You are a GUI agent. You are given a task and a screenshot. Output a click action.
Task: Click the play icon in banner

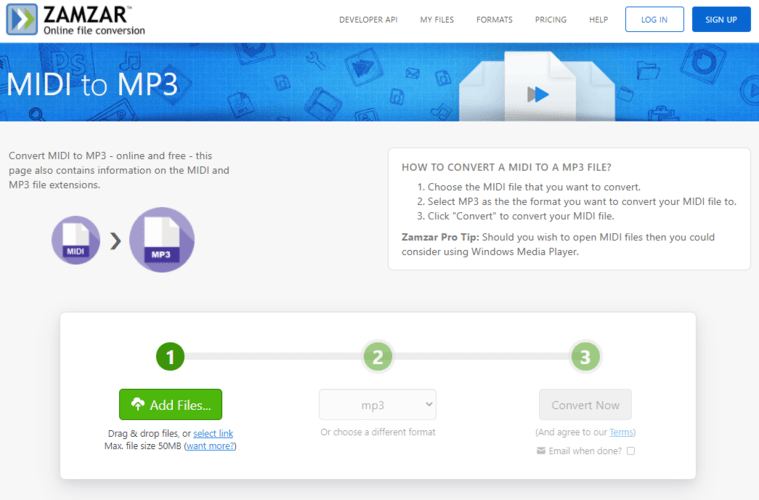[x=538, y=94]
